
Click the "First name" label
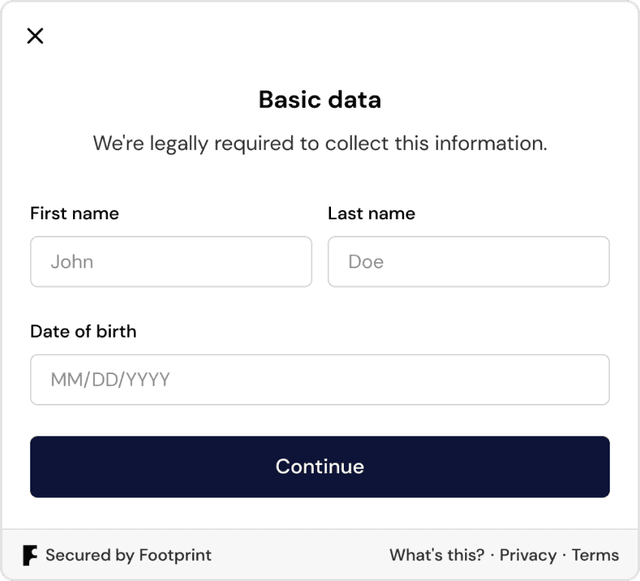[x=74, y=213]
